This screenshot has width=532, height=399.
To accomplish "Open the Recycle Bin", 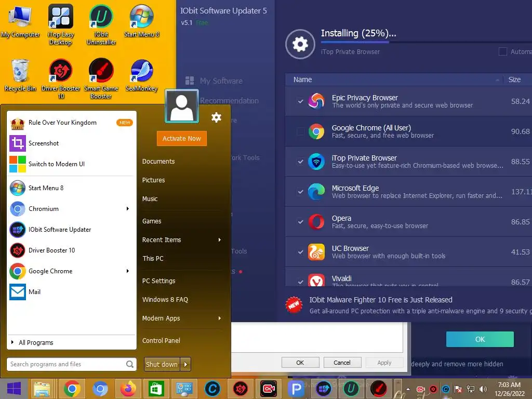I will (20, 75).
